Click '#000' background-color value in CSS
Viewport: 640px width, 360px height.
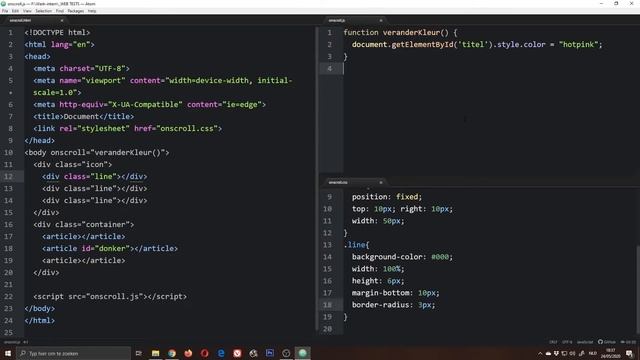(440, 257)
